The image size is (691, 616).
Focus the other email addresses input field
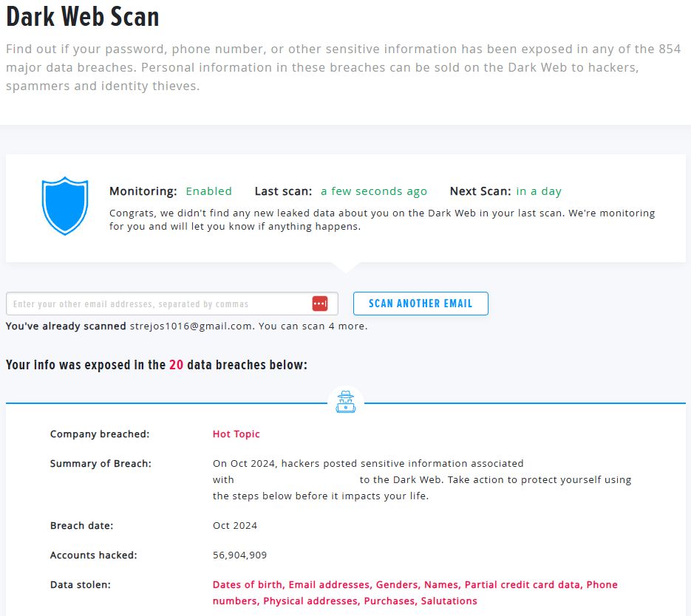point(172,304)
